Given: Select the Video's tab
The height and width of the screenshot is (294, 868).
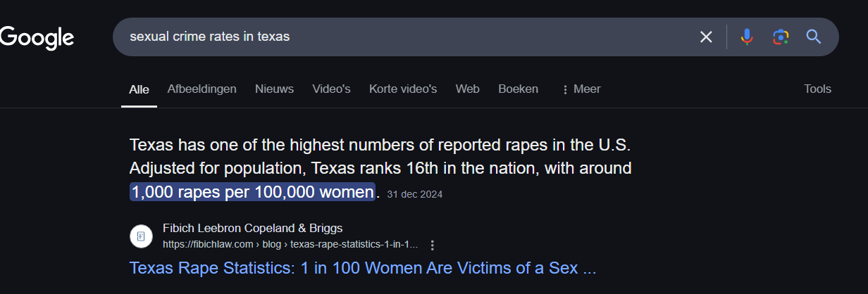Looking at the screenshot, I should coord(331,89).
